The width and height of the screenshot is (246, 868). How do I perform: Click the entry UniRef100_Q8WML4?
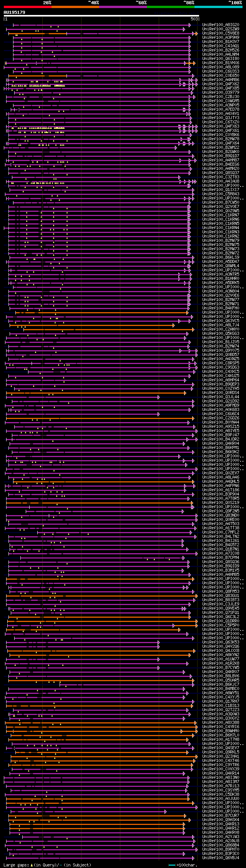click(221, 266)
